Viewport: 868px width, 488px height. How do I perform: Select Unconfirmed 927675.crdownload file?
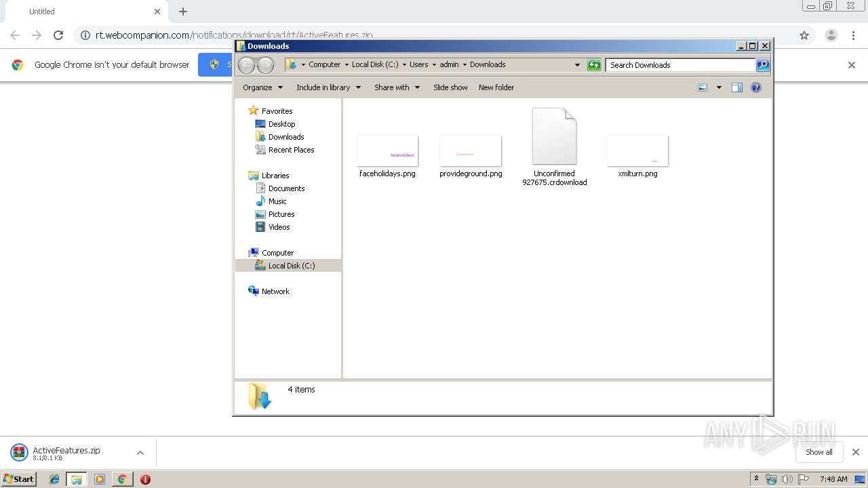(555, 147)
